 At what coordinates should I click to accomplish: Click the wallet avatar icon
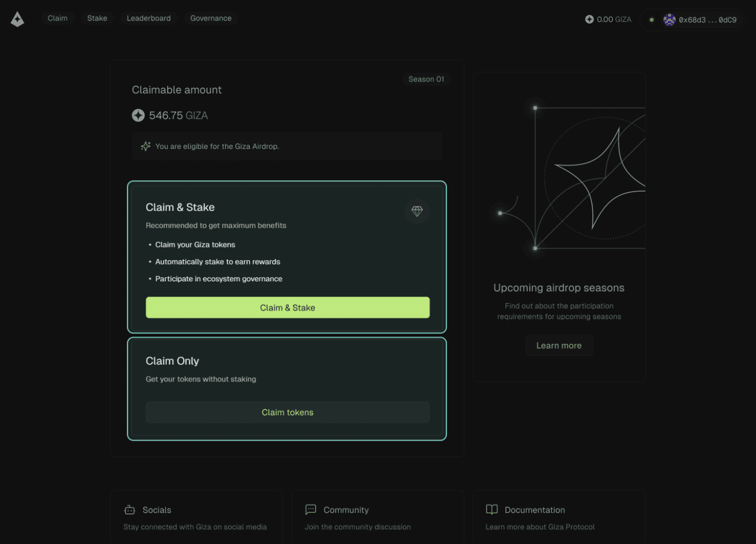coord(669,19)
